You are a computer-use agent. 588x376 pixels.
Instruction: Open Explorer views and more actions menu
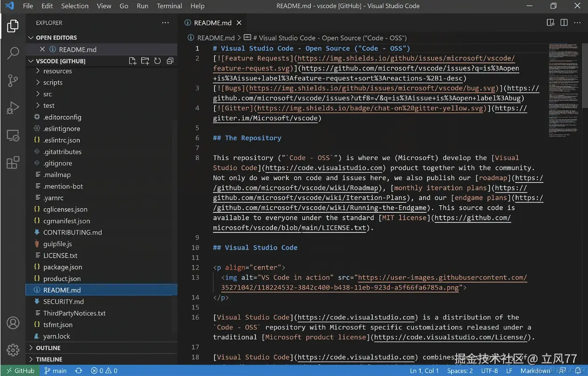(x=165, y=22)
